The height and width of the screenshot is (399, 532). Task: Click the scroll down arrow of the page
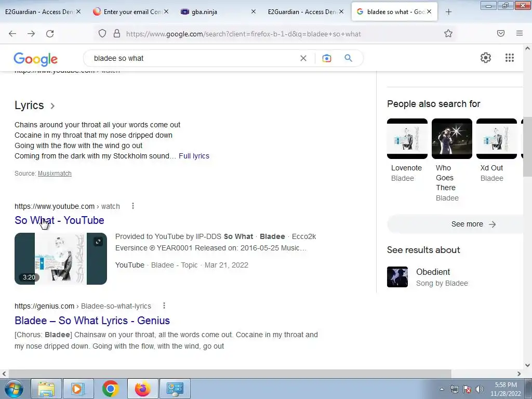[527, 365]
